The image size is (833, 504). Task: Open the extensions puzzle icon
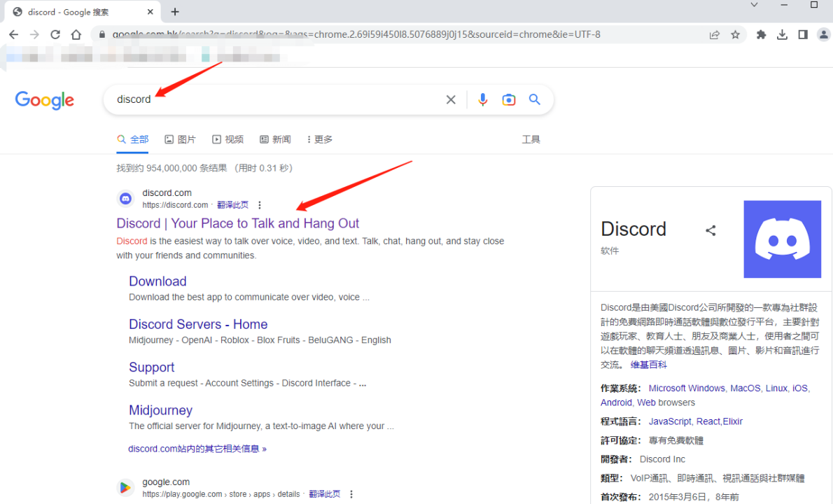(x=762, y=34)
